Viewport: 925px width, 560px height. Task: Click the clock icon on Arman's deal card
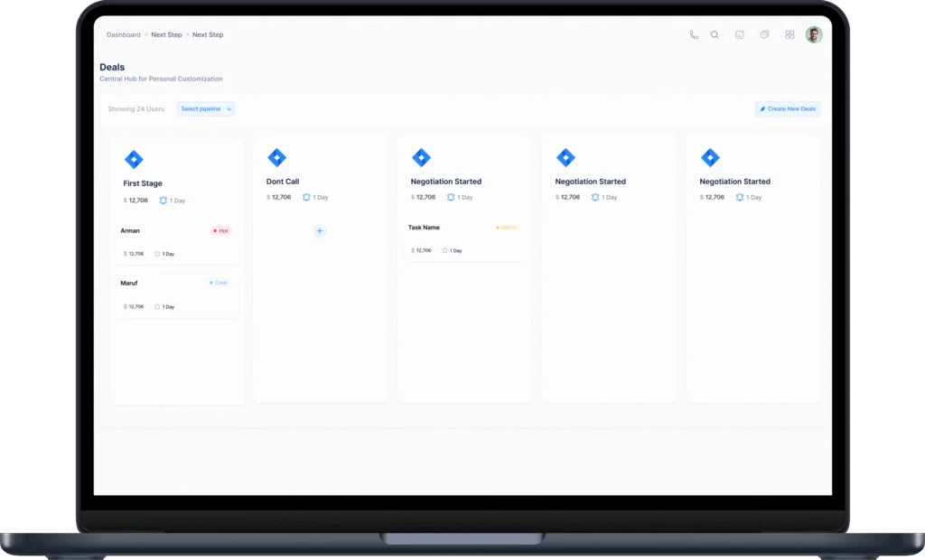click(x=155, y=254)
